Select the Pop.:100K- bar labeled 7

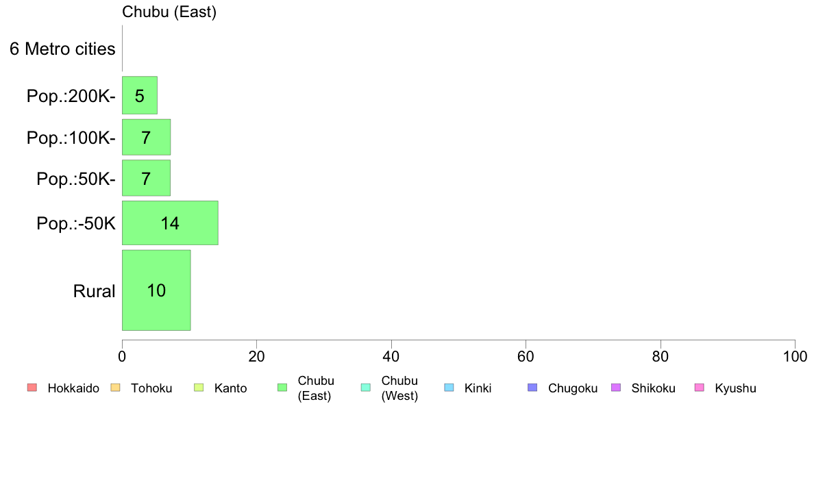(147, 137)
